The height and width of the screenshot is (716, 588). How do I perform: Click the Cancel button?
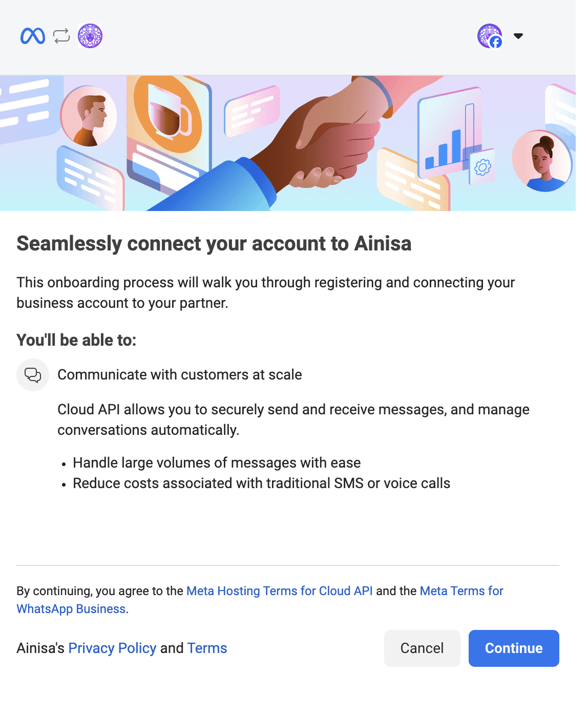point(422,648)
